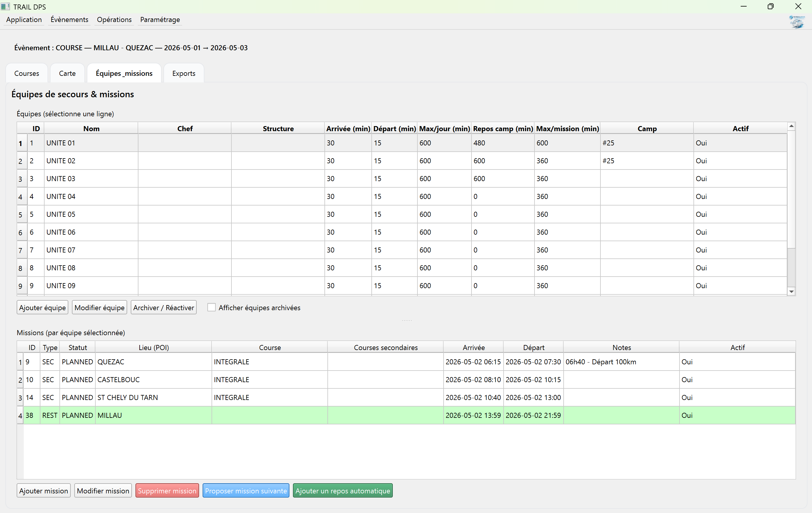This screenshot has width=812, height=513.
Task: Switch to the Carte tab
Action: coord(67,73)
